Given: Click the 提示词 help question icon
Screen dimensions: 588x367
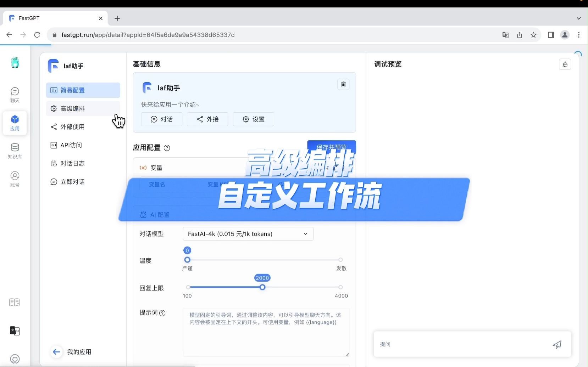Looking at the screenshot, I should tap(162, 313).
